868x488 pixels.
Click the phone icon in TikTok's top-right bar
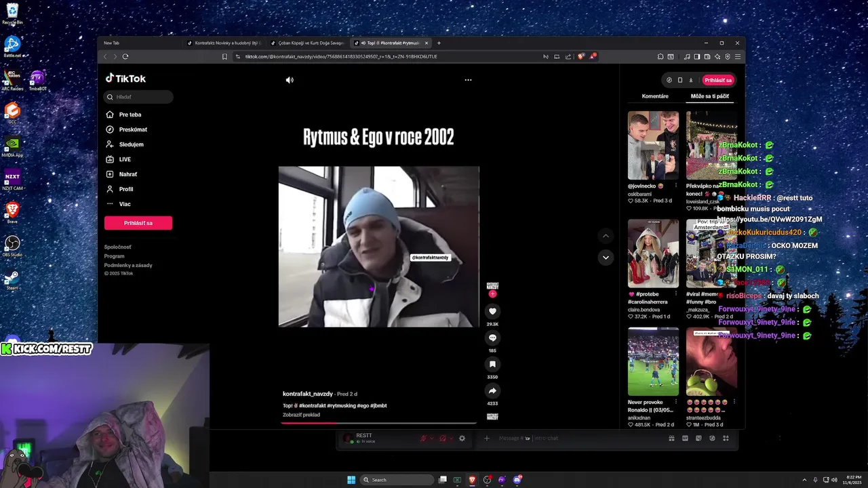coord(680,80)
